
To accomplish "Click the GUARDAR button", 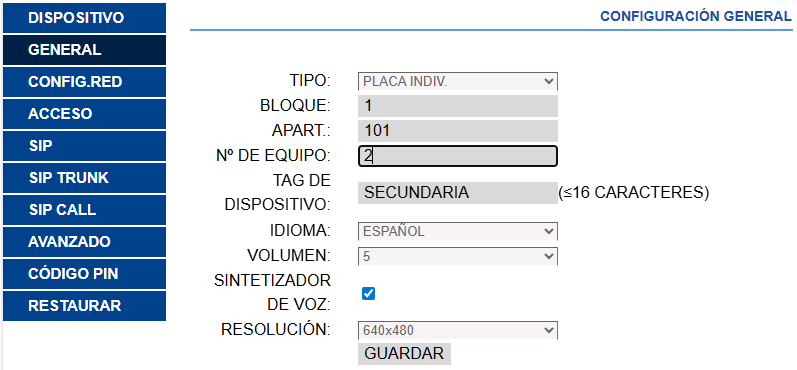I will click(404, 353).
